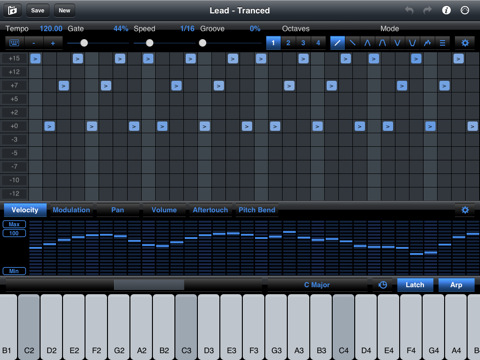Click the keyboard range scroll handle
This screenshot has width=480, height=360.
coord(149,285)
